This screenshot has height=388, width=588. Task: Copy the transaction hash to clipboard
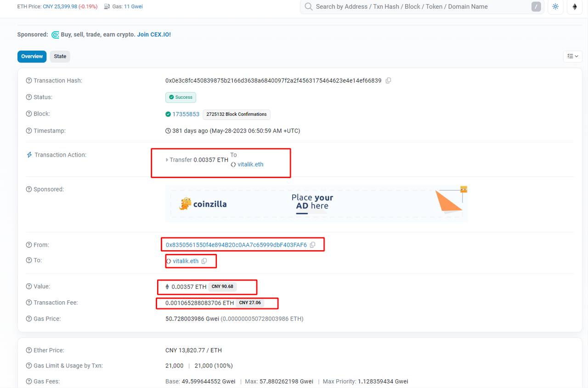click(x=388, y=81)
